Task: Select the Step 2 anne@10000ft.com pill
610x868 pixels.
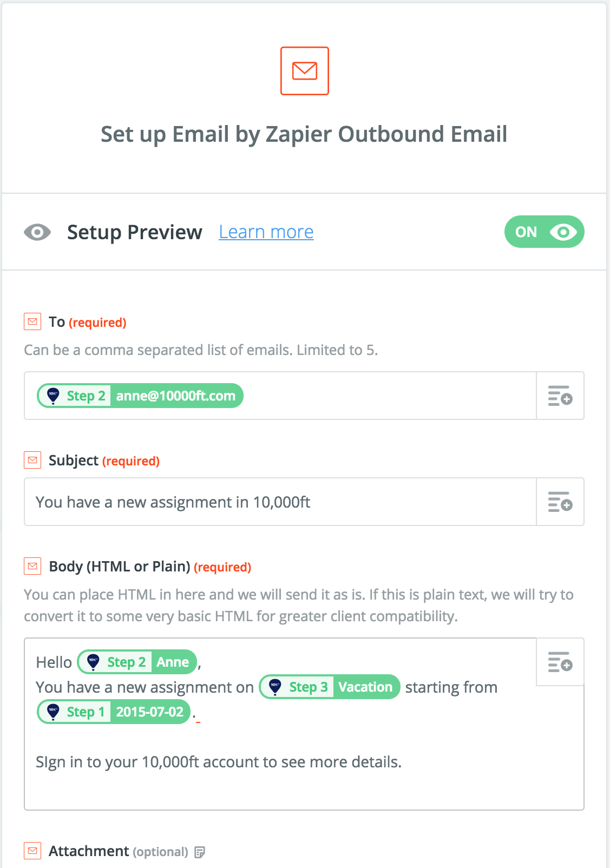Action: pyautogui.click(x=140, y=396)
